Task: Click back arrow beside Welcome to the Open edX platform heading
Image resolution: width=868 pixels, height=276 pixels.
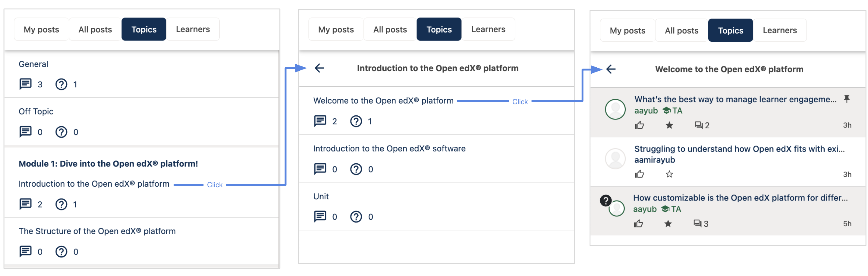Action: pyautogui.click(x=611, y=69)
